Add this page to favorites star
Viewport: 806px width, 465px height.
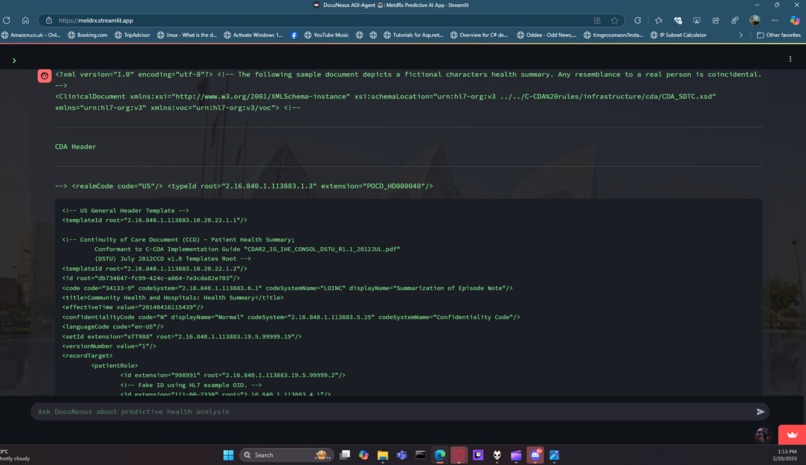click(614, 21)
